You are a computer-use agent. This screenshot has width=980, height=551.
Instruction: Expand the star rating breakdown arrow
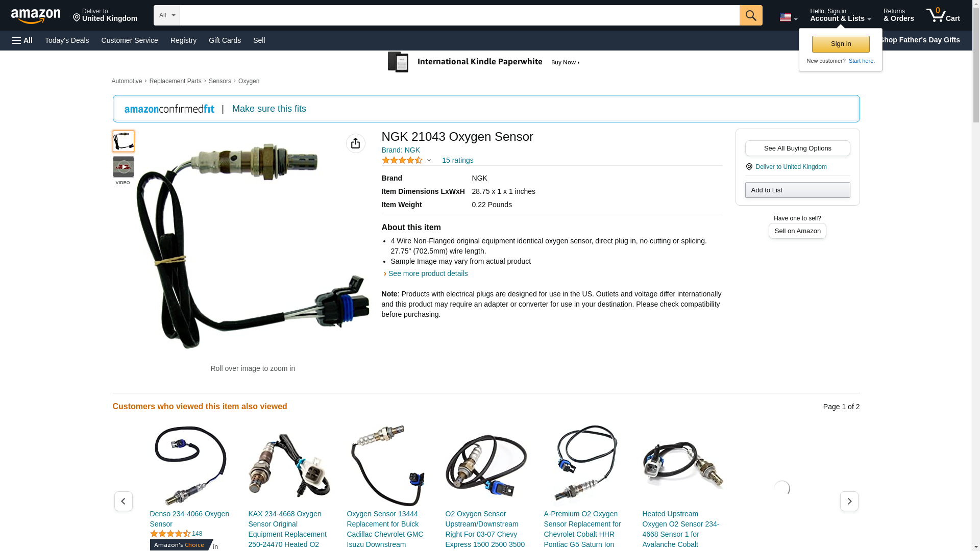[429, 161]
